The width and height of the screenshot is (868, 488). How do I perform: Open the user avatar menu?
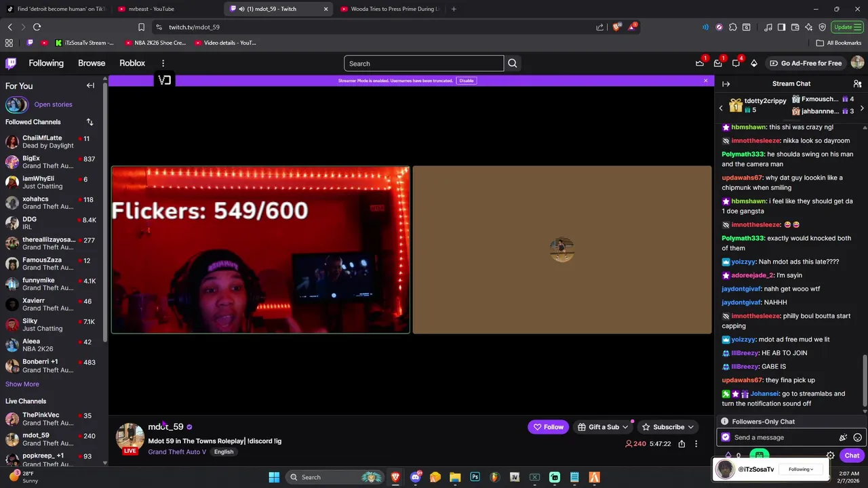tap(857, 63)
